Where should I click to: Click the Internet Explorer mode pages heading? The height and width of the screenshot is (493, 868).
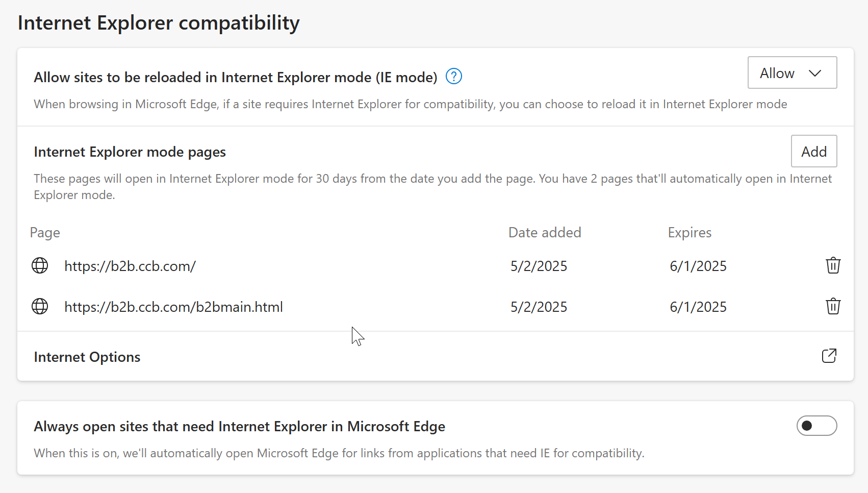click(130, 152)
